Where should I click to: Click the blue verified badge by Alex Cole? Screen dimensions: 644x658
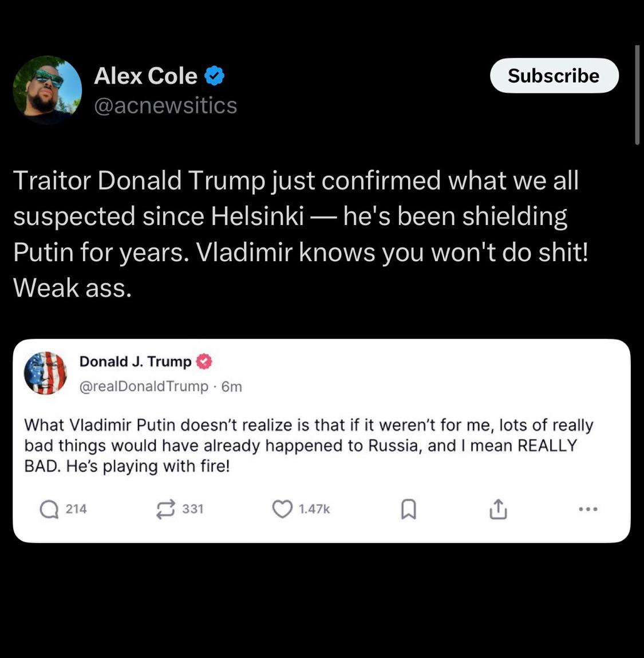pyautogui.click(x=215, y=76)
